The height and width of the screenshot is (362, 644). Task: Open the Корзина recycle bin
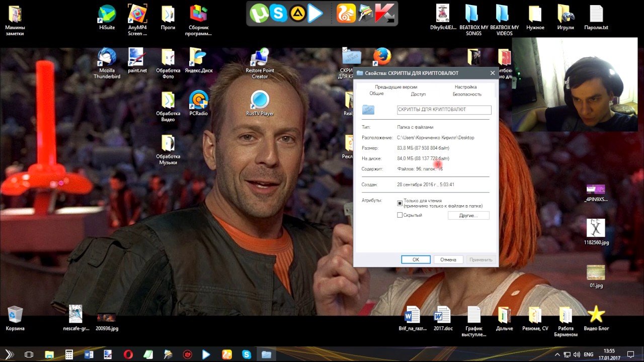pos(15,318)
